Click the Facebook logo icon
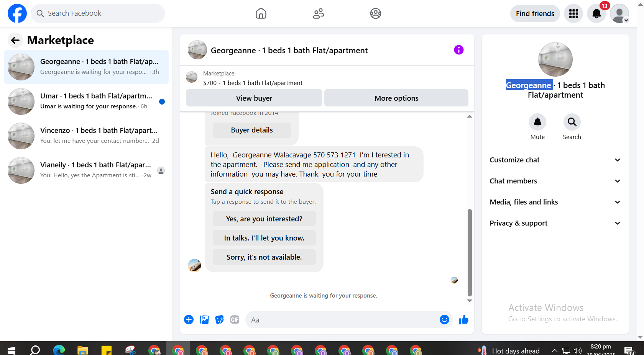This screenshot has height=355, width=644. click(x=17, y=13)
